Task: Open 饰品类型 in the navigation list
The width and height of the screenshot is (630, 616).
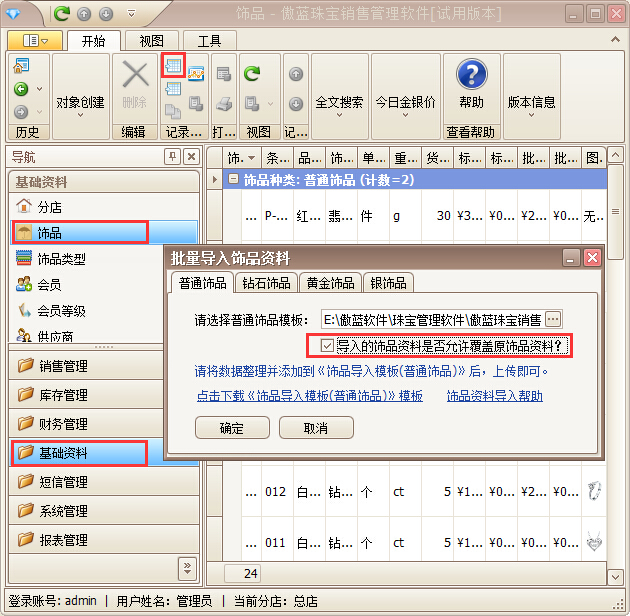Action: (x=61, y=259)
